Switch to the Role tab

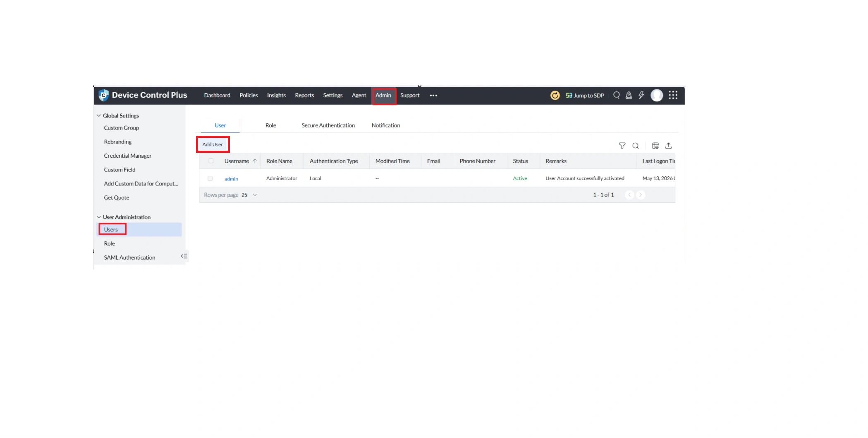click(271, 125)
